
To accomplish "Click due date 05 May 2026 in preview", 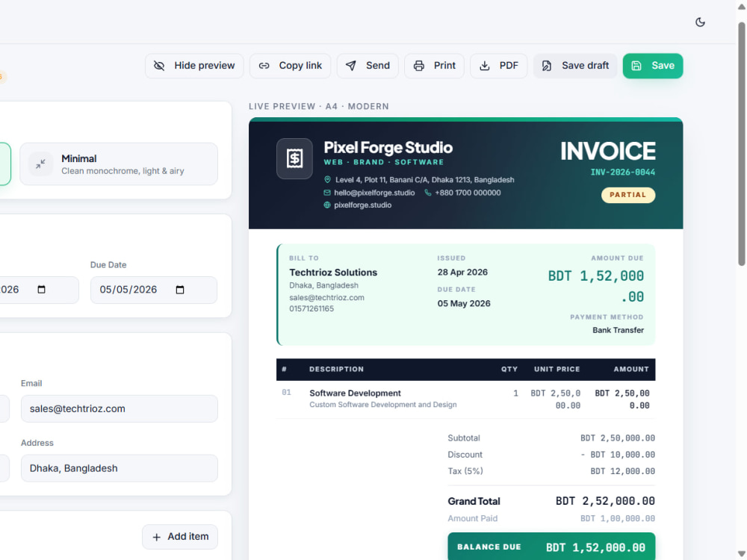I will (x=464, y=304).
